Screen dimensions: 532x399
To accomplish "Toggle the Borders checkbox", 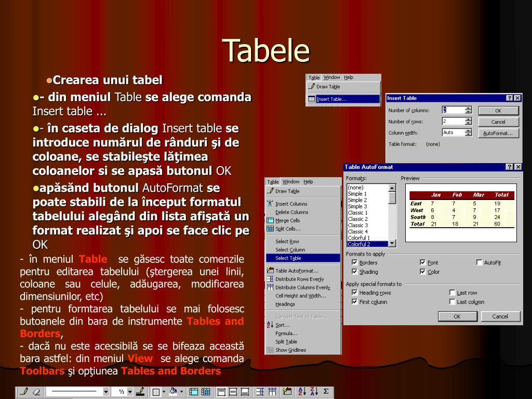I will tap(354, 262).
